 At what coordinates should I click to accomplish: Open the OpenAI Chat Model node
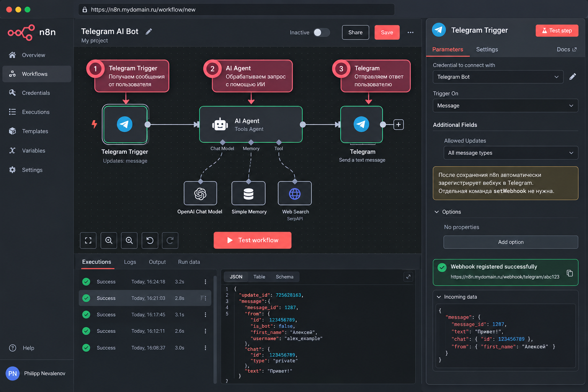200,193
